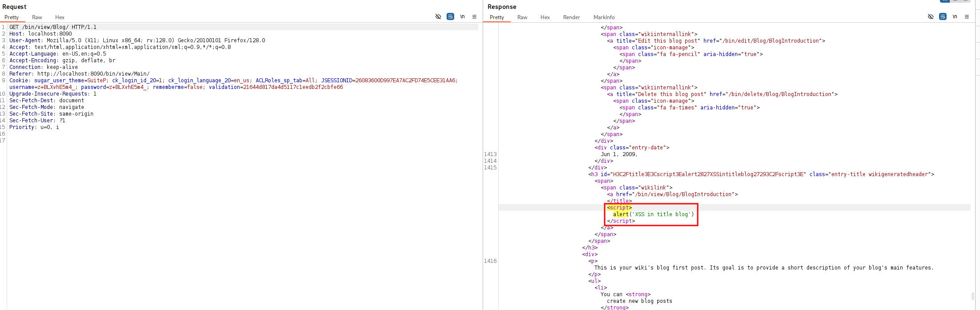Screen dimensions: 980x310
Task: Open the Request panel hamburger options menu
Action: coord(474,16)
